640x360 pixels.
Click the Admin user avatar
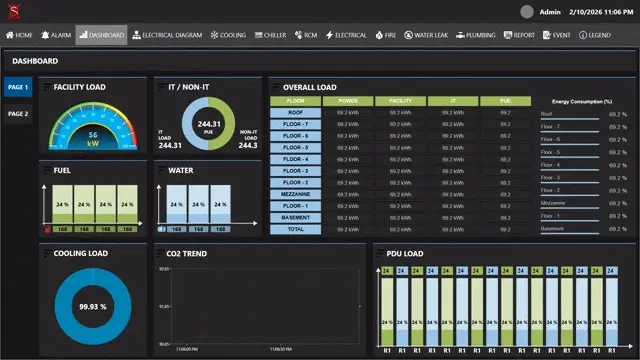tap(527, 12)
